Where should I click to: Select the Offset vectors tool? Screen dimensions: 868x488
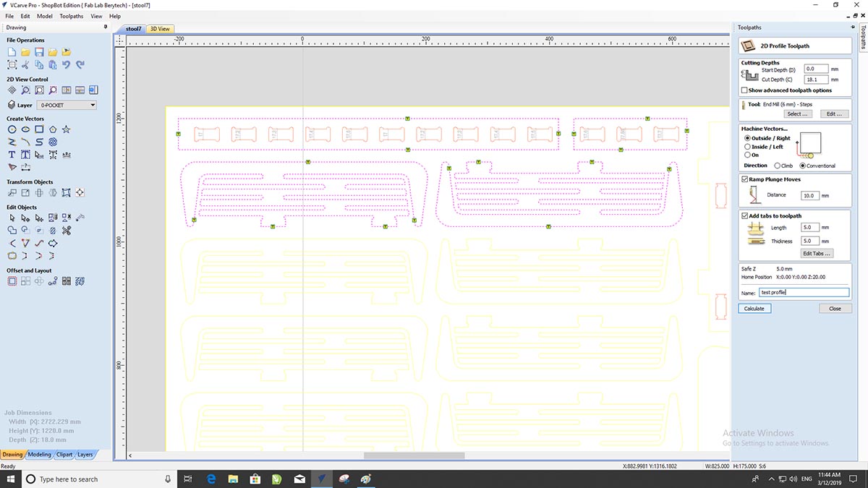click(x=12, y=281)
